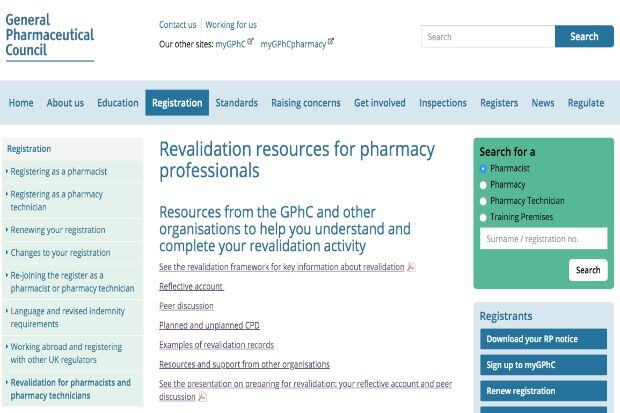Open the Reflective account link
Image resolution: width=620 pixels, height=413 pixels.
pos(191,287)
